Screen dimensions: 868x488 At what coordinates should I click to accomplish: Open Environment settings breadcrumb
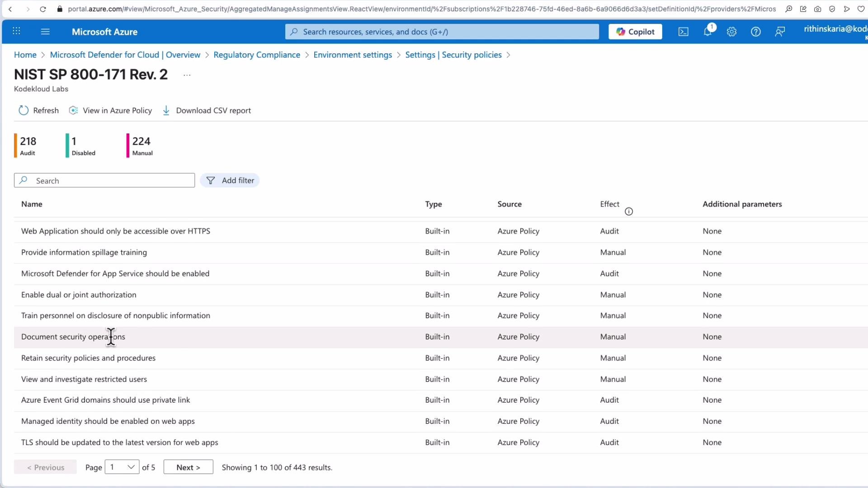click(x=353, y=55)
